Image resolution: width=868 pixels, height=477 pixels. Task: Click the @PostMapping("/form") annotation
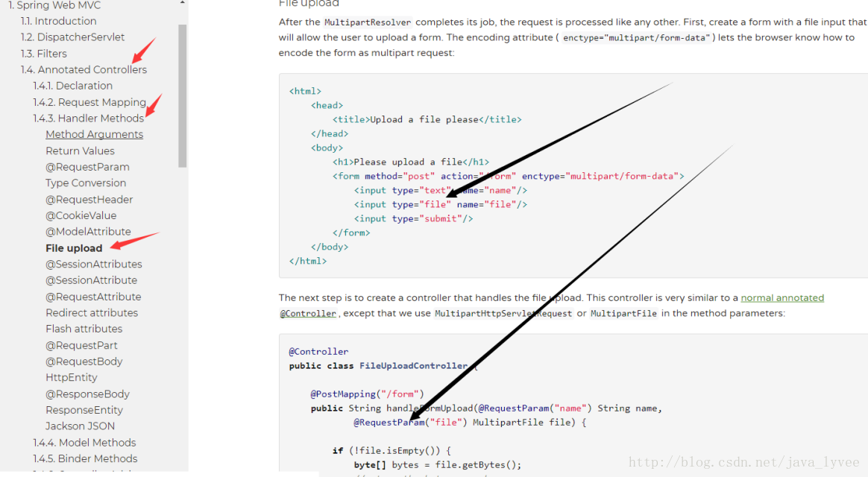click(367, 394)
